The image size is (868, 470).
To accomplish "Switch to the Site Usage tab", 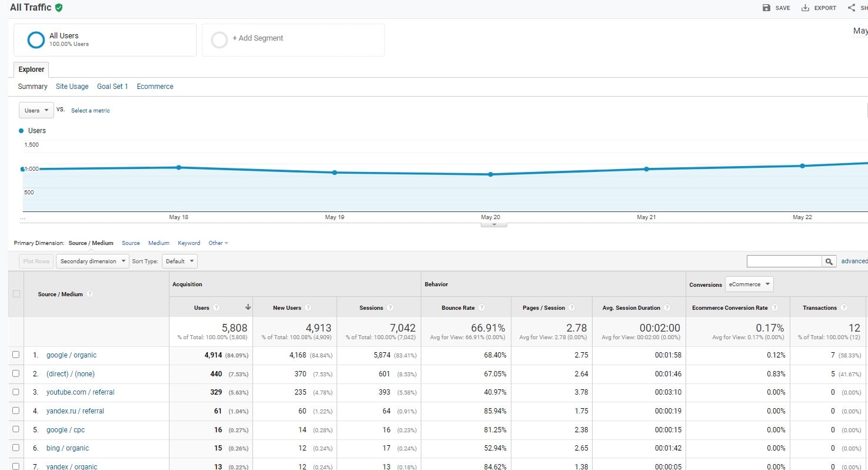I will click(x=72, y=86).
